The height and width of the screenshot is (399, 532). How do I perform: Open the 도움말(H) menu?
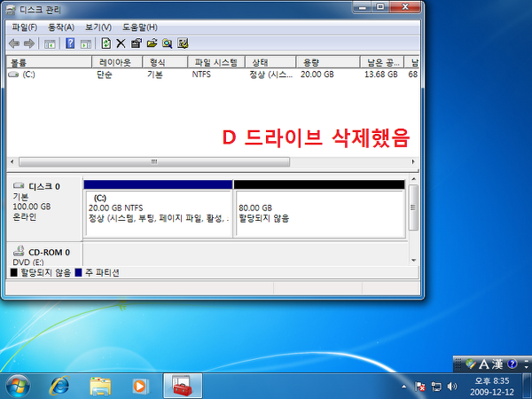(x=140, y=27)
